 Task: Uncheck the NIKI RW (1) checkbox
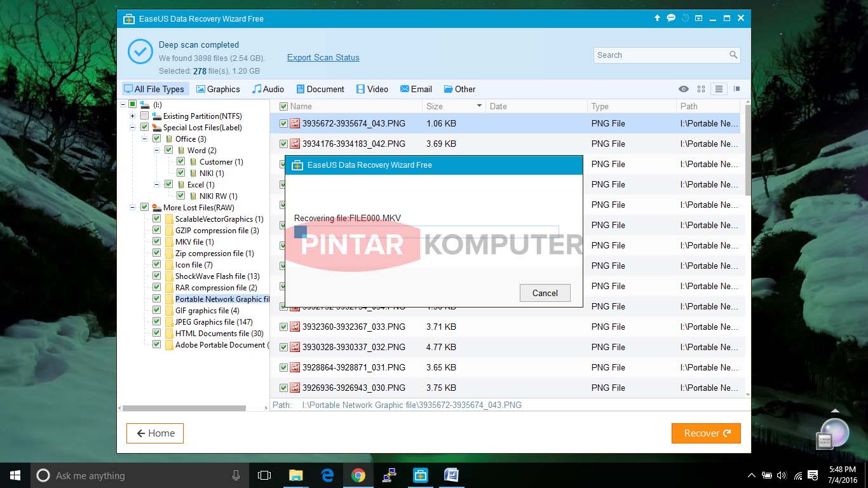pyautogui.click(x=180, y=196)
